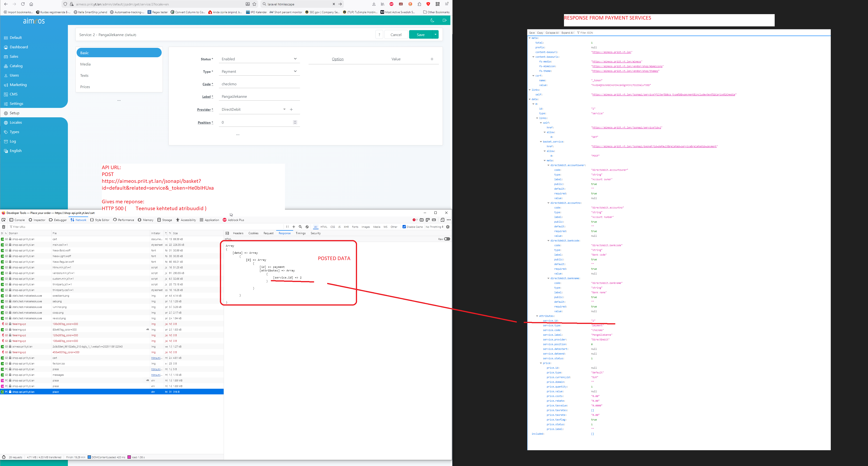
Task: Switch to the Headers tab
Action: 238,233
